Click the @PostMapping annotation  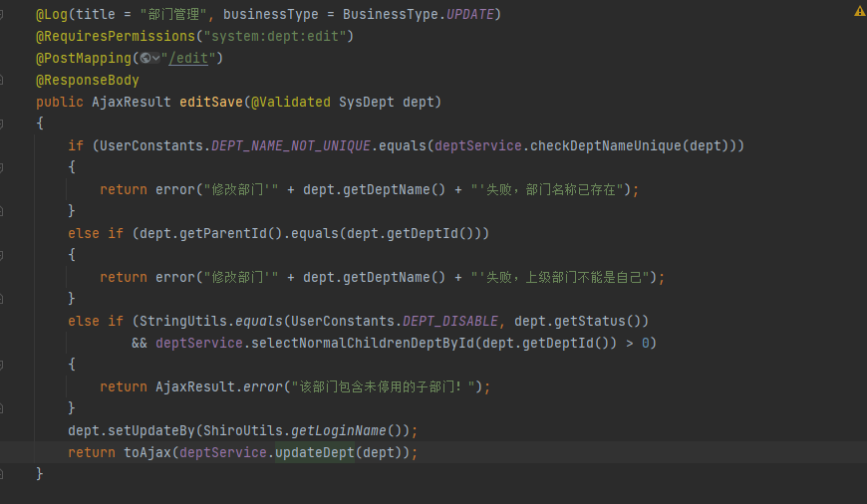(84, 58)
